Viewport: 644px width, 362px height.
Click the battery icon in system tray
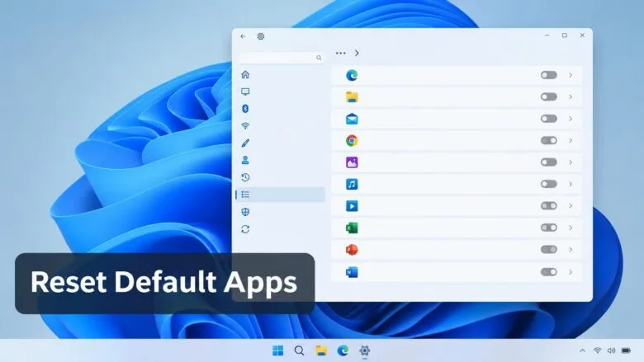(626, 350)
